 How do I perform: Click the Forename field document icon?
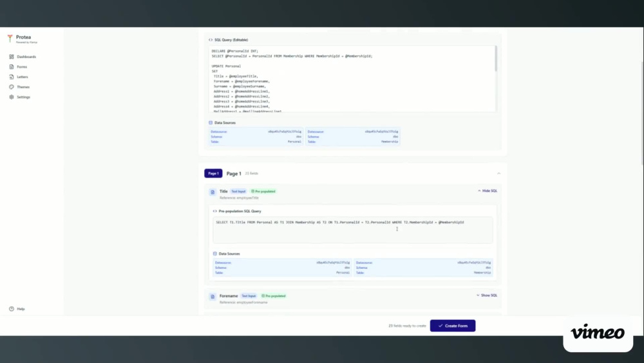pyautogui.click(x=213, y=297)
